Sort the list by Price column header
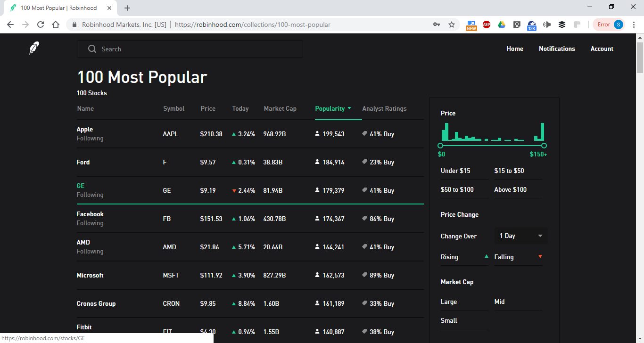The height and width of the screenshot is (343, 644). tap(208, 108)
